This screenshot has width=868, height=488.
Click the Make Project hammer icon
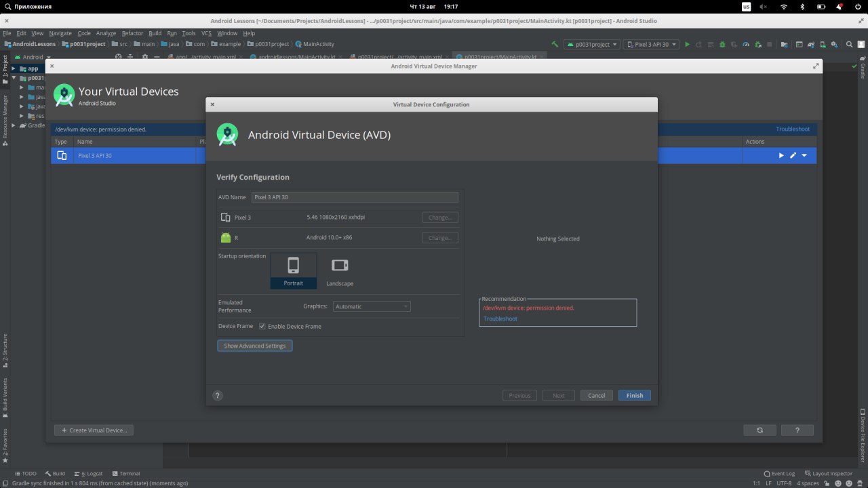coord(555,44)
